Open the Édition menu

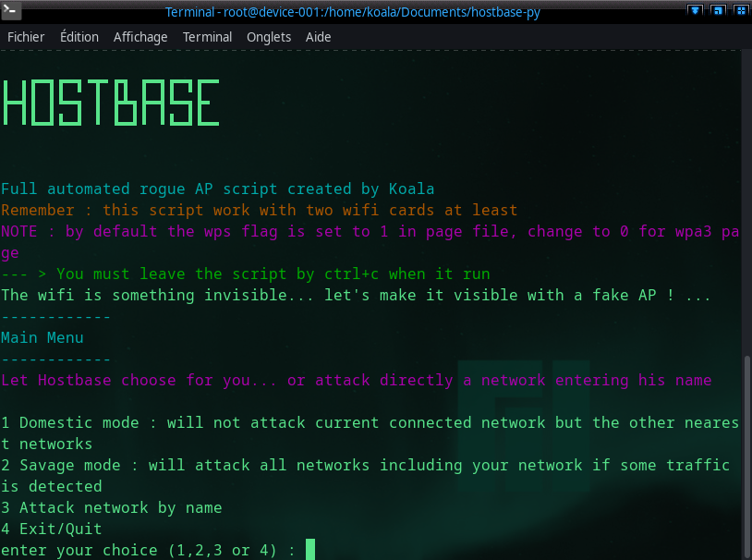point(79,37)
